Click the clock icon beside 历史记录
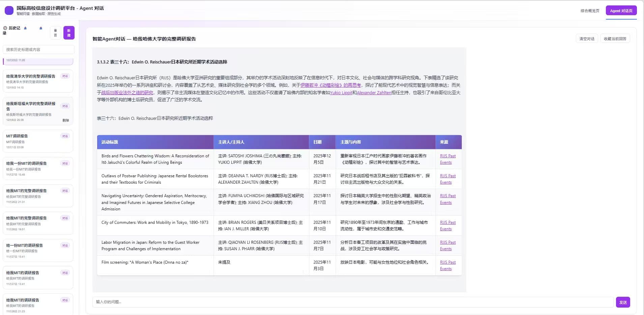644x315 pixels. coord(5,28)
